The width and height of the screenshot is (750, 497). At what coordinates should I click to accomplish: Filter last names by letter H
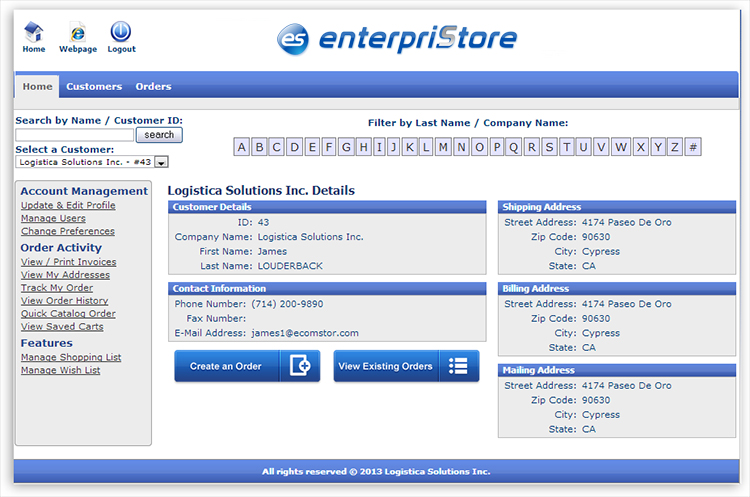coord(364,147)
